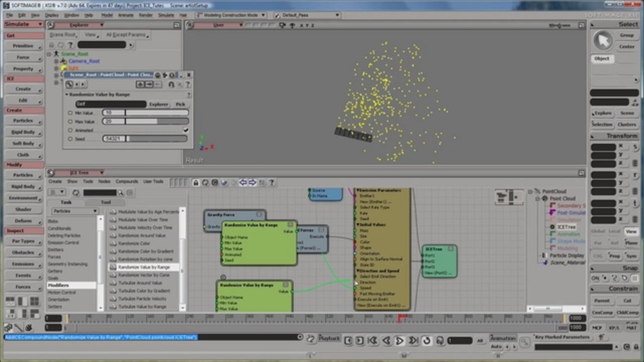Open the Compounds menu in the ICE Tree
The width and height of the screenshot is (644, 362).
tap(127, 182)
